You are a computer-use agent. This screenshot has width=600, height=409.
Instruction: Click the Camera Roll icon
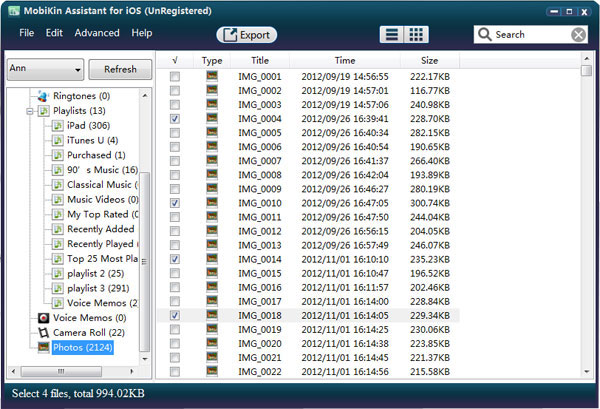point(44,332)
